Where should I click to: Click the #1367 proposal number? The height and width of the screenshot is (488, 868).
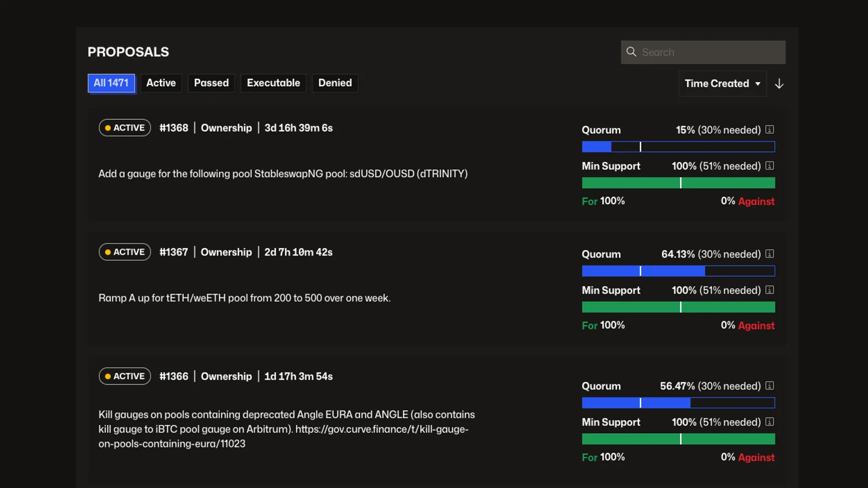point(174,252)
